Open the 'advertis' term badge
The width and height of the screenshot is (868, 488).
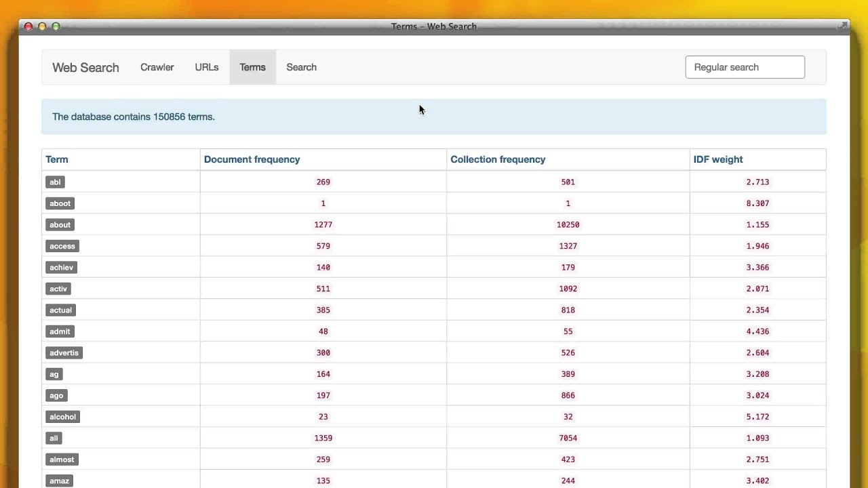(64, 352)
